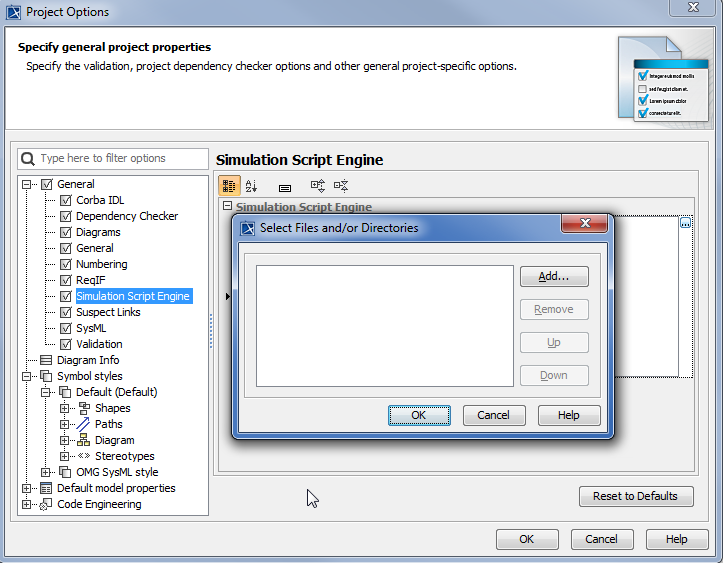Viewport: 723px width, 563px height.
Task: Click the OMG SysML style icon
Action: point(65,472)
